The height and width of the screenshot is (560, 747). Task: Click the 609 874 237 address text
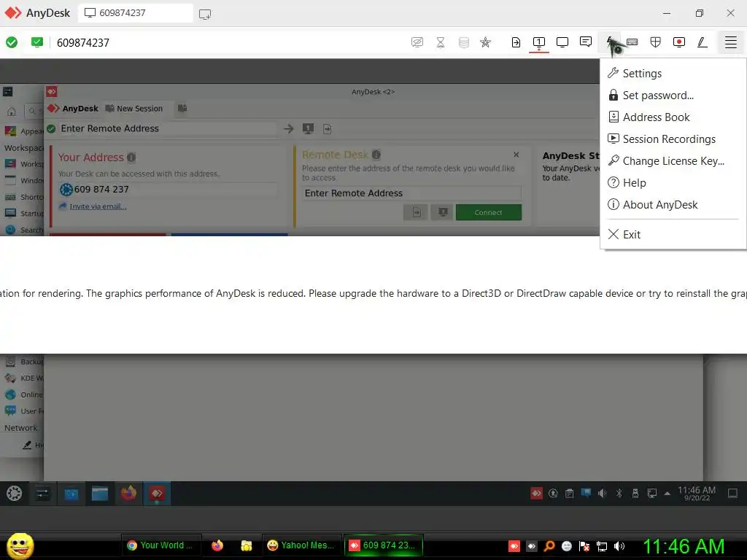(101, 190)
